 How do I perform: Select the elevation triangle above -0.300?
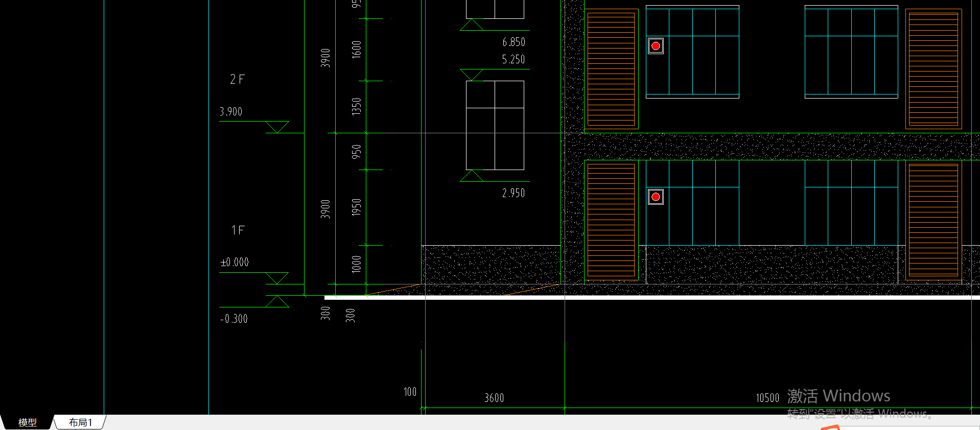277,301
